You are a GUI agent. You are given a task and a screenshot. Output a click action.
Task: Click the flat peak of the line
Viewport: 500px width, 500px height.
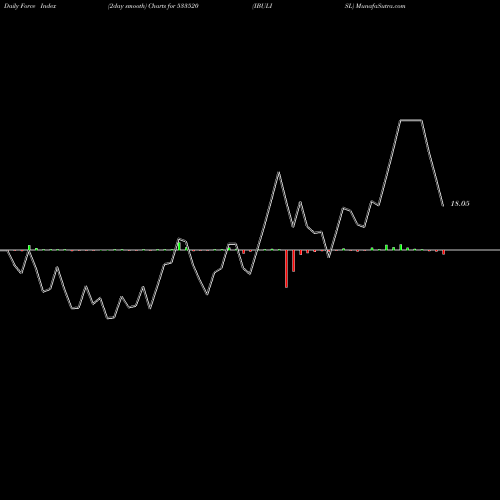pos(411,120)
